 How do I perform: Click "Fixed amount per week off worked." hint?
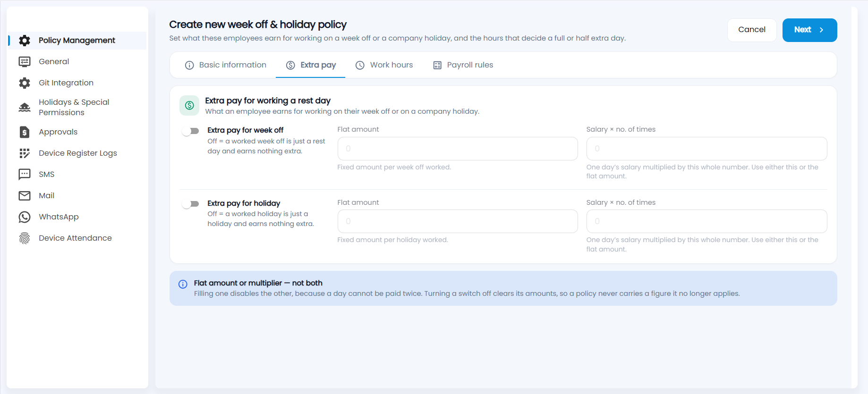click(394, 167)
